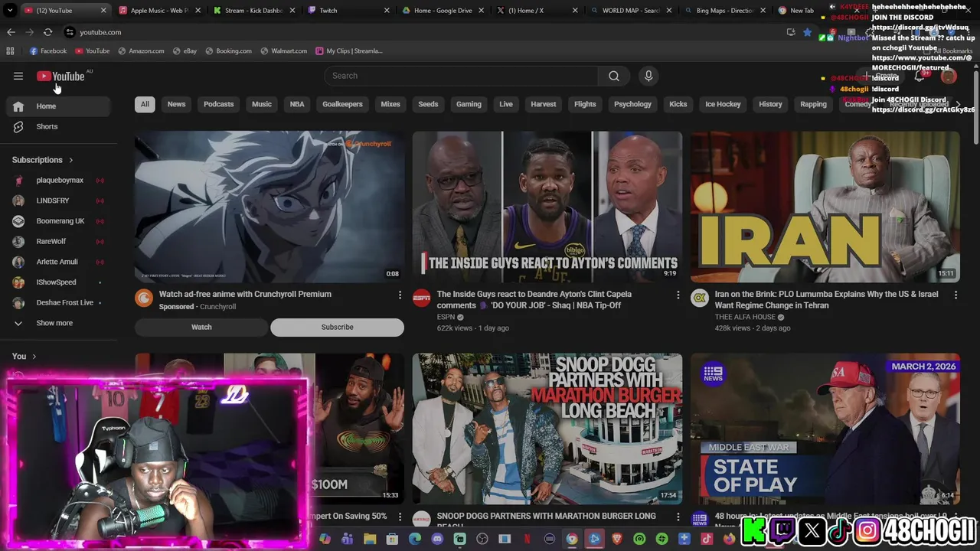980x551 pixels.
Task: Reload the page
Action: click(47, 32)
